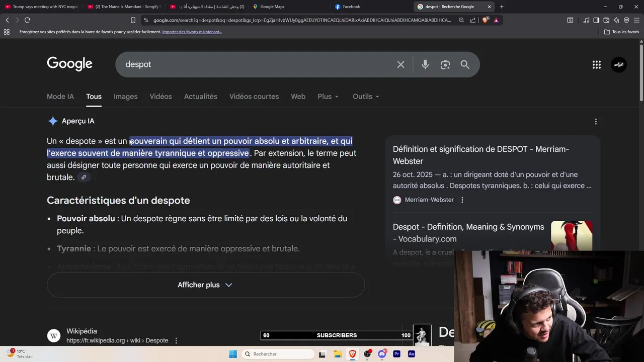Open the Brave Shields lion icon
644x362 pixels.
pyautogui.click(x=485, y=20)
